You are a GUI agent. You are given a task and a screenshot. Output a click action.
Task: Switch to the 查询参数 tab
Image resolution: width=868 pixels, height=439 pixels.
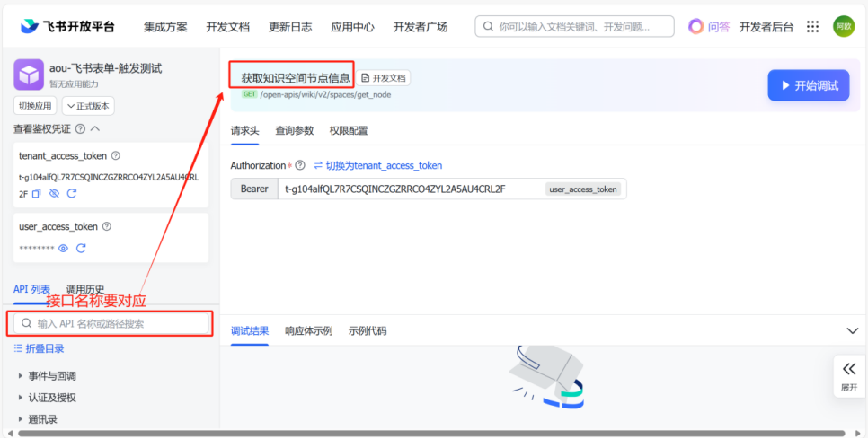pyautogui.click(x=295, y=131)
